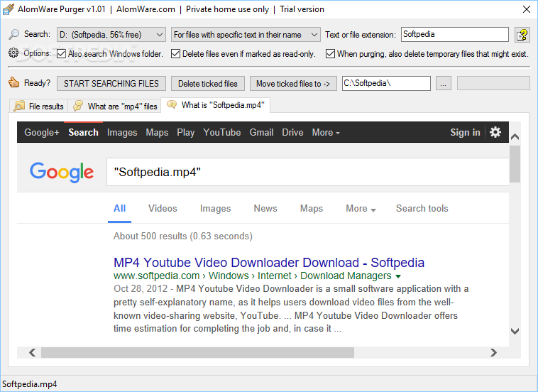Click the vertical scroll up arrow
This screenshot has width=538, height=392.
515,137
